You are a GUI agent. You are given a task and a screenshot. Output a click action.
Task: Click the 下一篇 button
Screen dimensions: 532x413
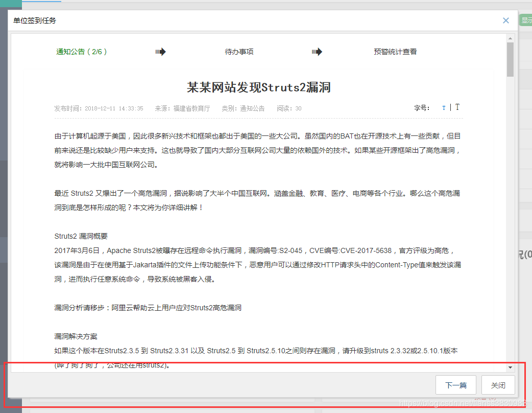(x=455, y=385)
